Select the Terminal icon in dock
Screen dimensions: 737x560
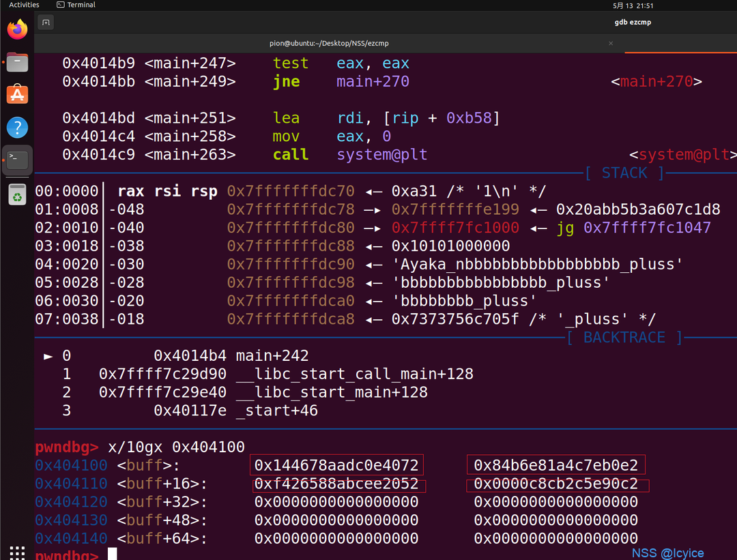point(17,160)
